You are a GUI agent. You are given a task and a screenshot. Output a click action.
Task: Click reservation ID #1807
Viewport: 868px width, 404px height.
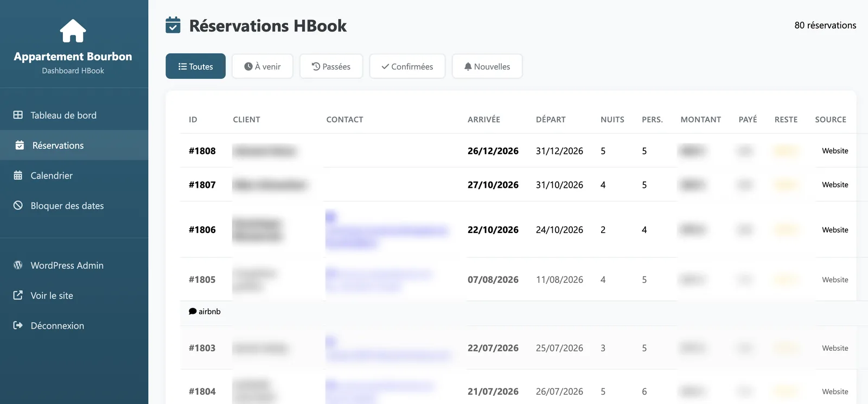tap(202, 185)
